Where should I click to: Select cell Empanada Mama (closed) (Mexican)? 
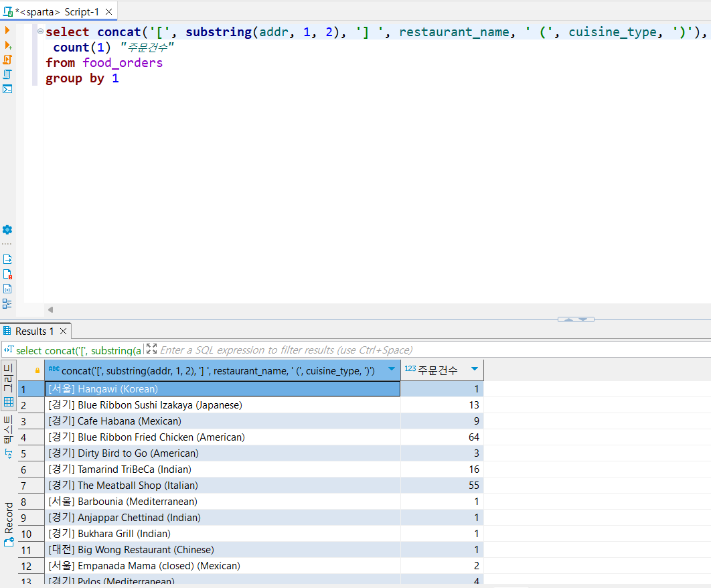(x=222, y=566)
